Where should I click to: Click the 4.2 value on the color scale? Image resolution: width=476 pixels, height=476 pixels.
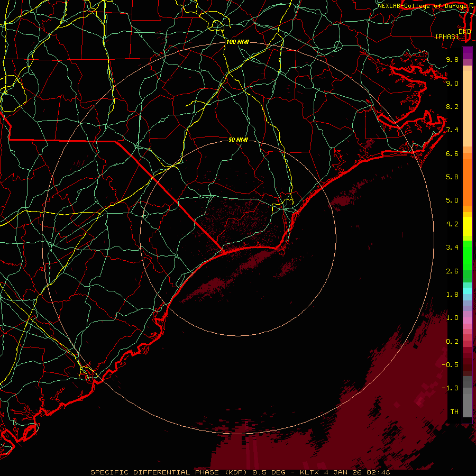(x=452, y=224)
